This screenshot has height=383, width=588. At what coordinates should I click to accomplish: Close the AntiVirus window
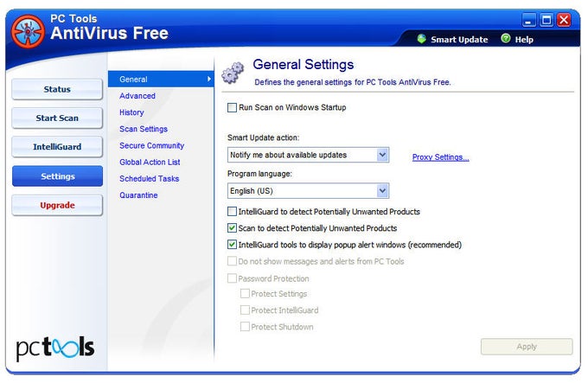pos(564,20)
